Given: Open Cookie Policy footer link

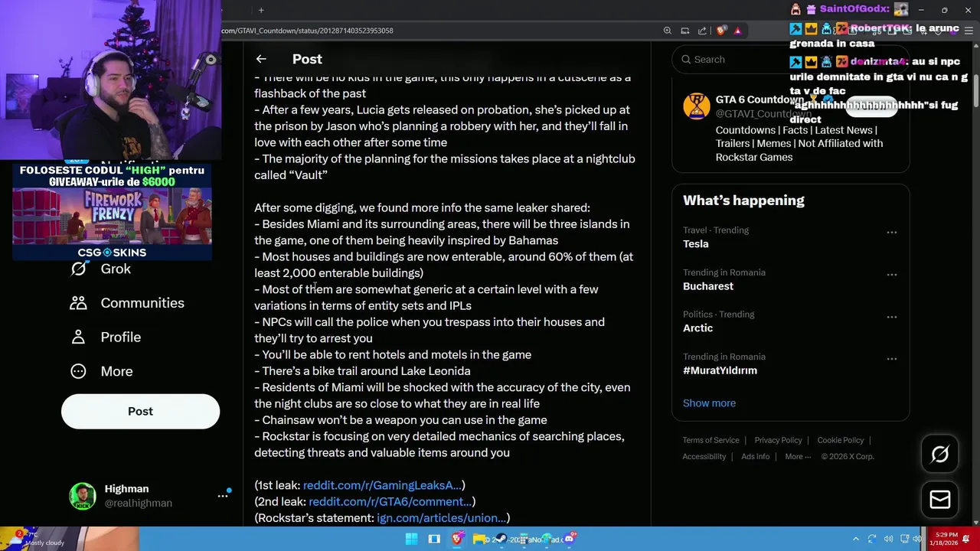Looking at the screenshot, I should (840, 440).
